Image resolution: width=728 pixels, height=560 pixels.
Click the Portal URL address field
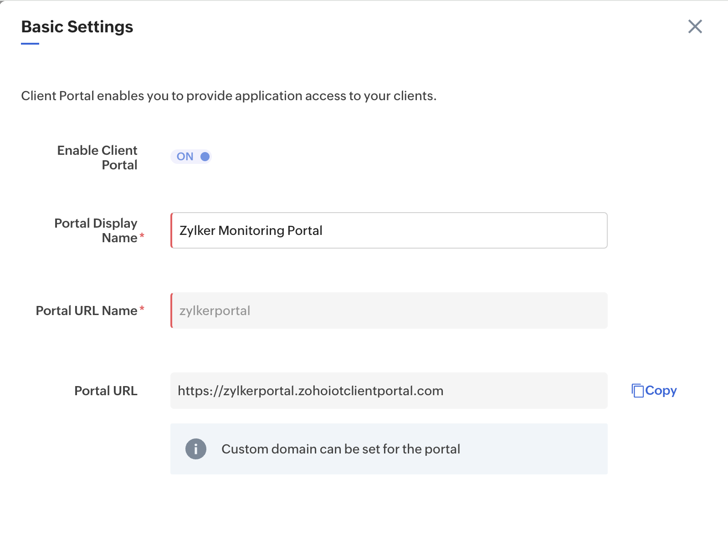389,391
